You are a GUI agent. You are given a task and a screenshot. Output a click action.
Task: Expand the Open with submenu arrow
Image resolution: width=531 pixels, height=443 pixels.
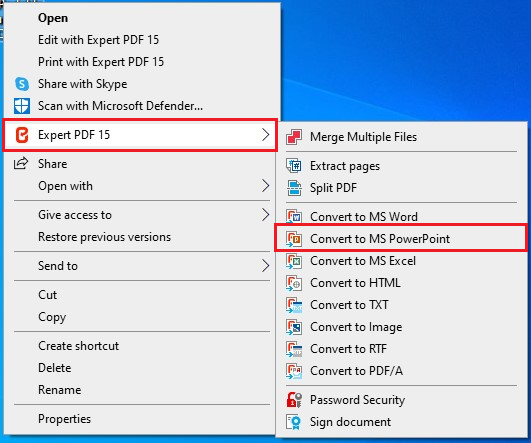[266, 186]
